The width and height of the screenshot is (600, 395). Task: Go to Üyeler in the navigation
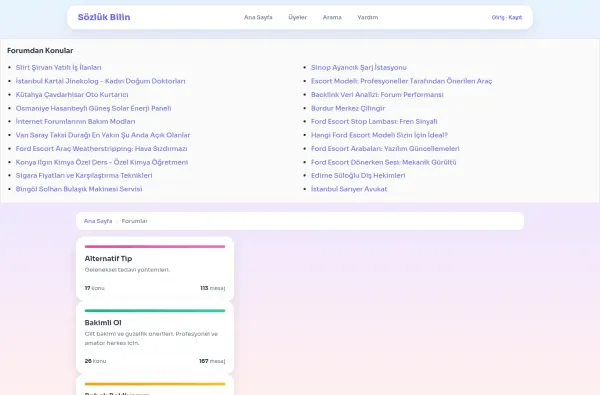click(298, 17)
